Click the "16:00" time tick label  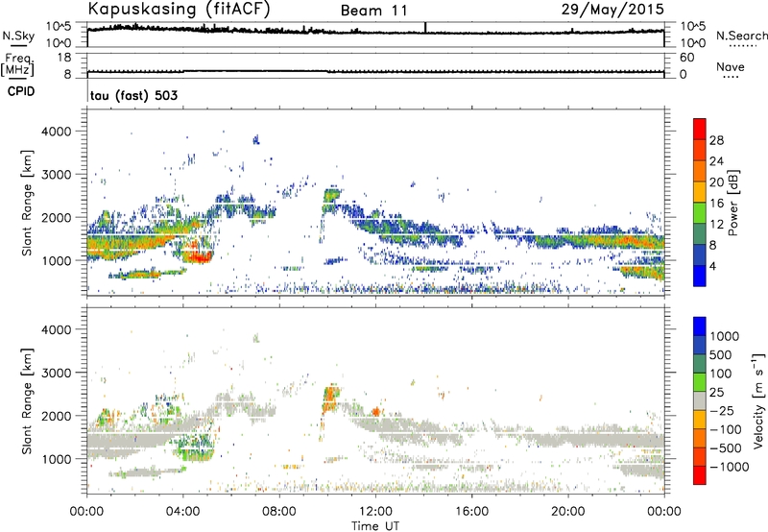(x=471, y=512)
